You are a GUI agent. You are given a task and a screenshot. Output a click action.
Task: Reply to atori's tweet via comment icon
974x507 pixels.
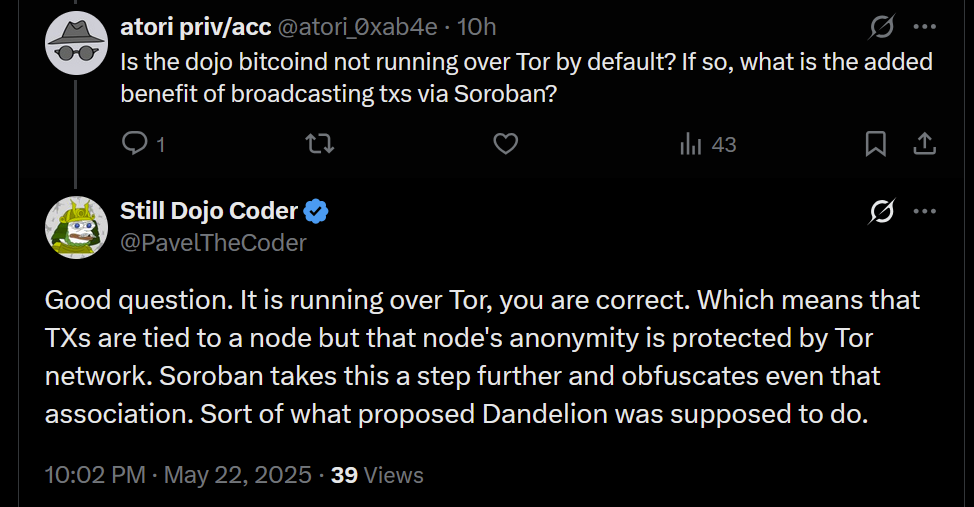(135, 145)
